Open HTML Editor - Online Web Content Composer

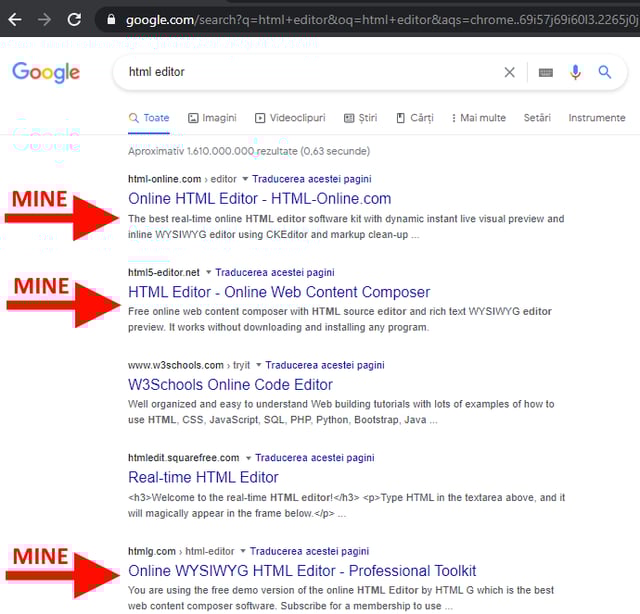point(279,292)
